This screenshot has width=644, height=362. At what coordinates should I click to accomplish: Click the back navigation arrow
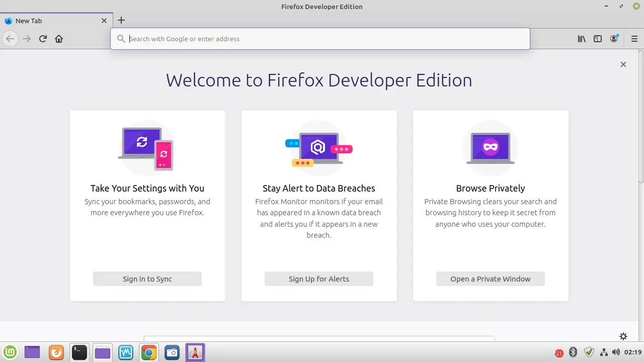tap(10, 39)
